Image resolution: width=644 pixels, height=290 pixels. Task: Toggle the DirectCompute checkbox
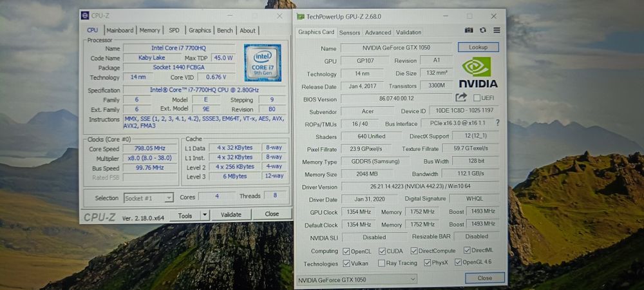(413, 251)
